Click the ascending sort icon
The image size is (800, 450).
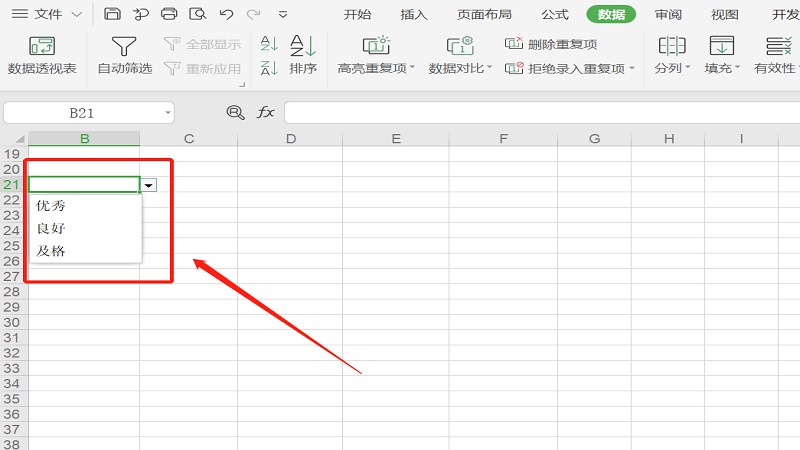tap(268, 44)
